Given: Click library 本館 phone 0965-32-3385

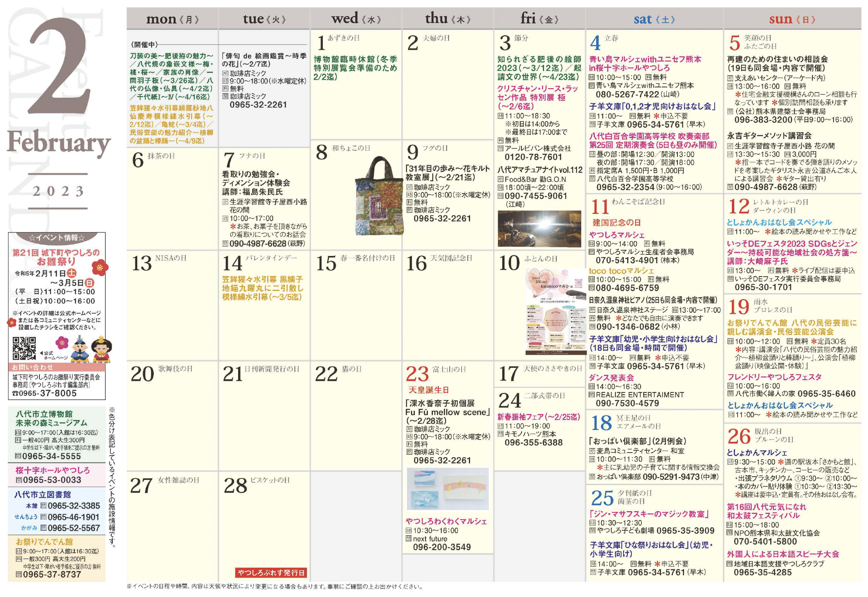Looking at the screenshot, I should pyautogui.click(x=74, y=506).
